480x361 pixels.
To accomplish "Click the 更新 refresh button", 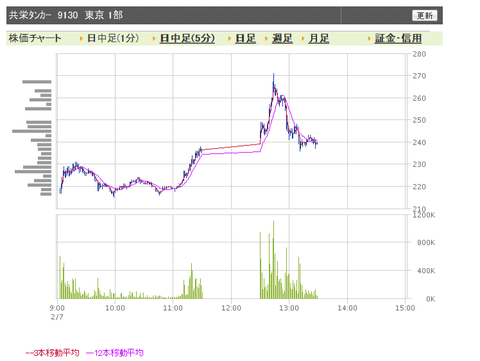I will click(424, 15).
